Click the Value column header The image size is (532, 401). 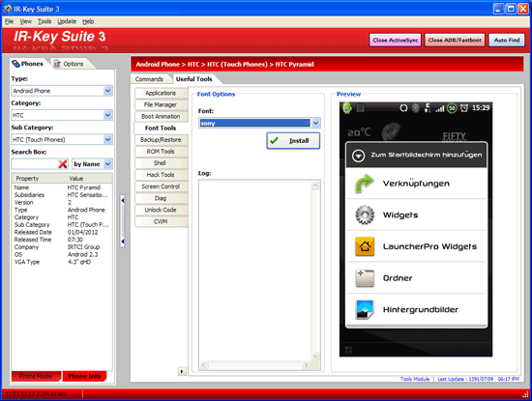pyautogui.click(x=89, y=179)
